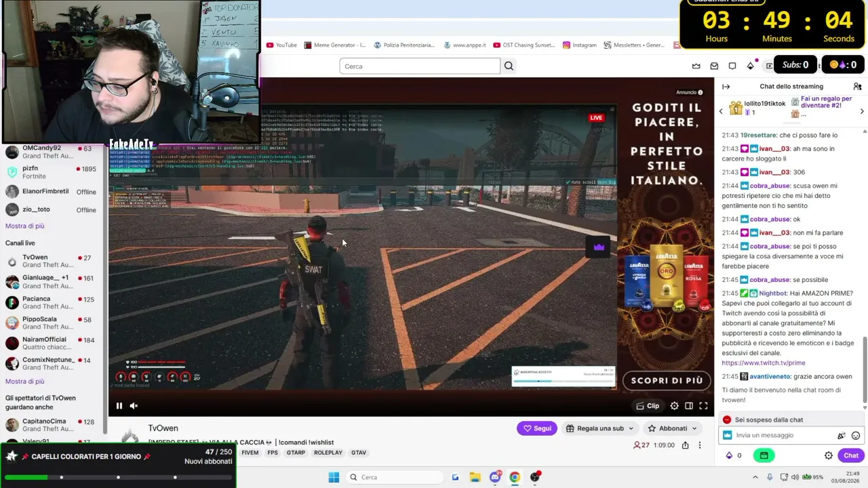Create a Clip of the stream
The height and width of the screenshot is (488, 868).
(x=648, y=406)
